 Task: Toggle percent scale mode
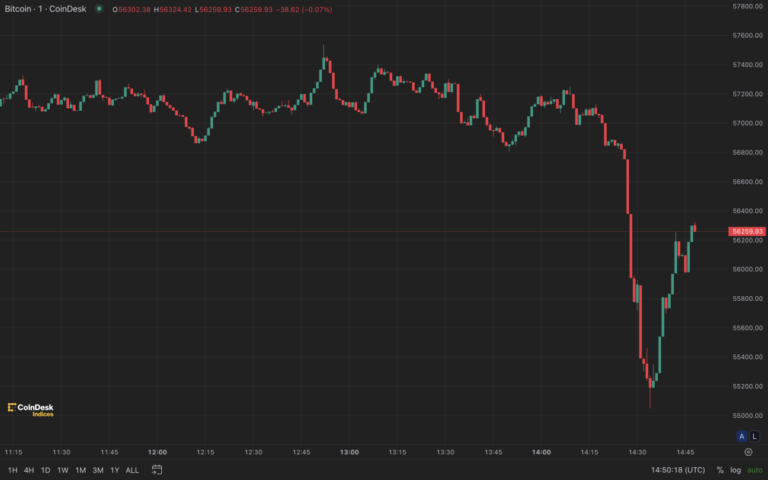720,469
